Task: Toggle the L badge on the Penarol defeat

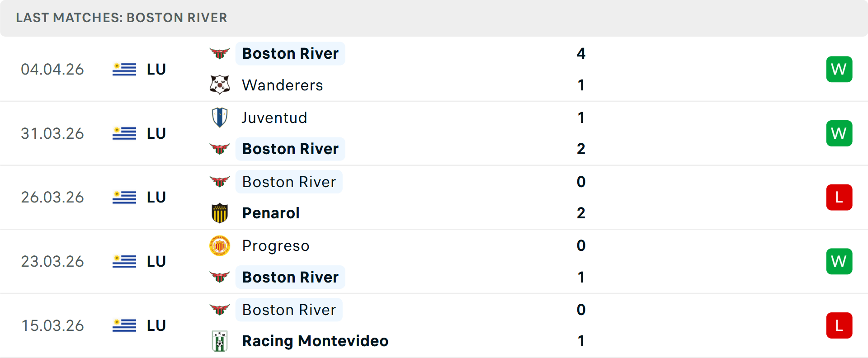Action: pos(839,197)
